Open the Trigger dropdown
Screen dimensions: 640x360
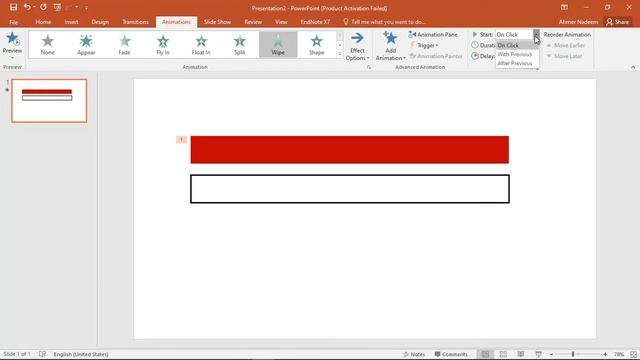pyautogui.click(x=424, y=45)
